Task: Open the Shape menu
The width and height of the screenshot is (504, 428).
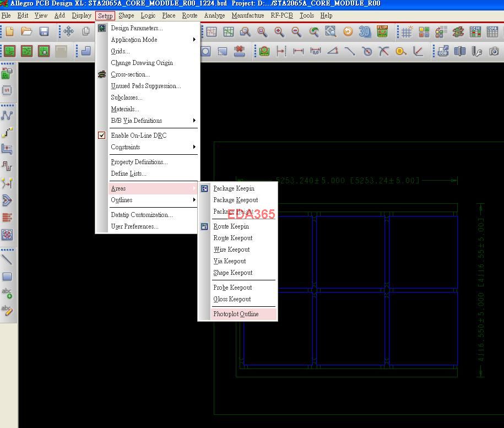Action: point(126,15)
